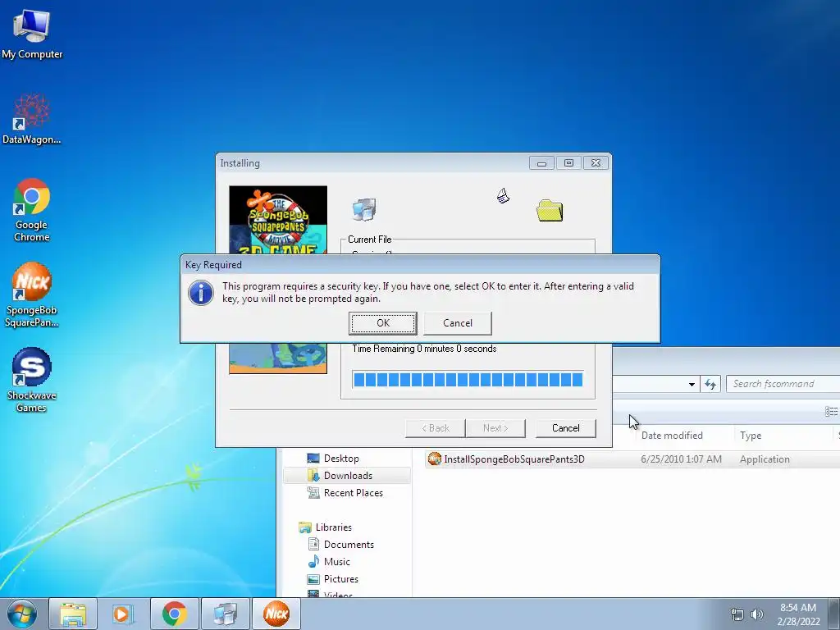Minimize the Installing window
840x630 pixels.
[541, 163]
